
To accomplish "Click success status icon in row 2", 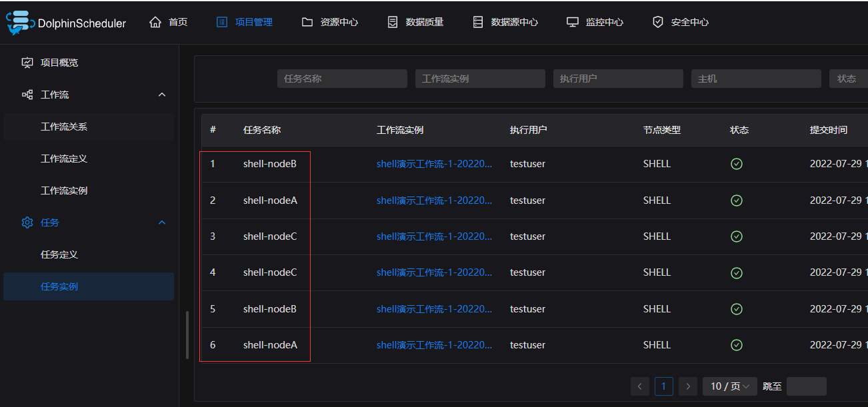I will click(x=737, y=201).
